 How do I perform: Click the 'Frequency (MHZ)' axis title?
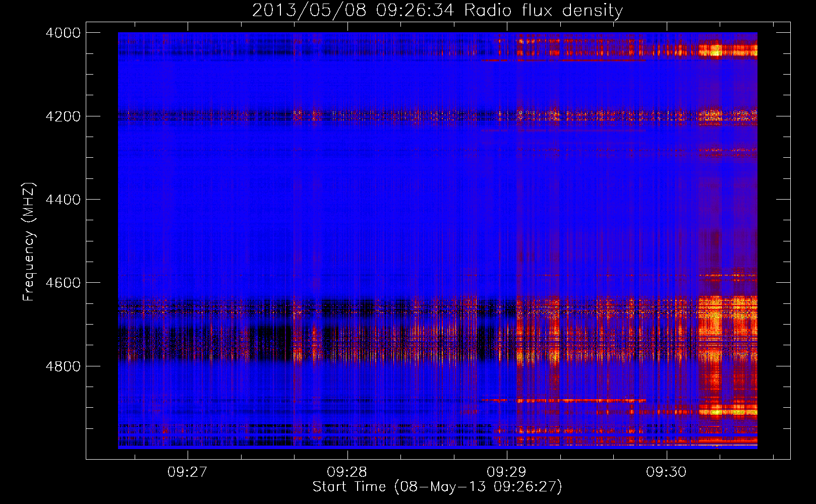tap(29, 242)
